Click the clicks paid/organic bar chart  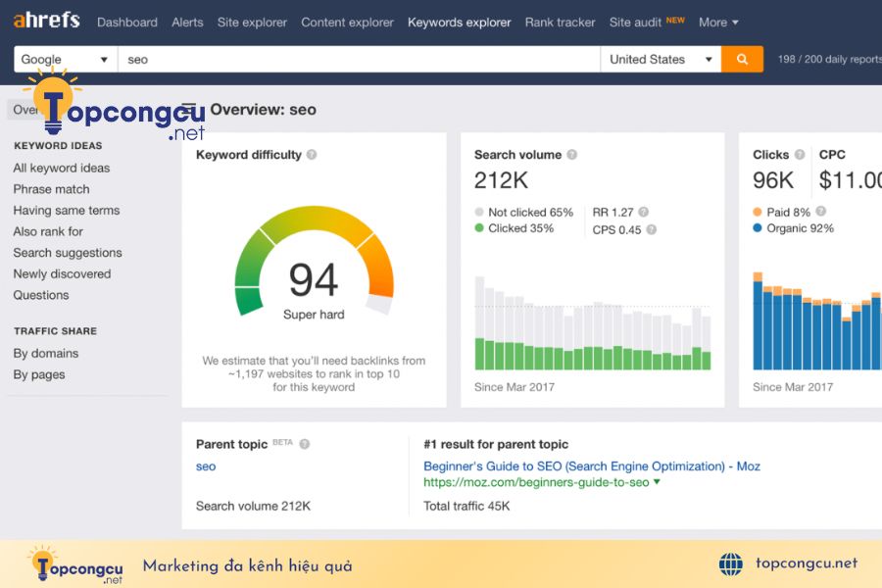(x=816, y=320)
